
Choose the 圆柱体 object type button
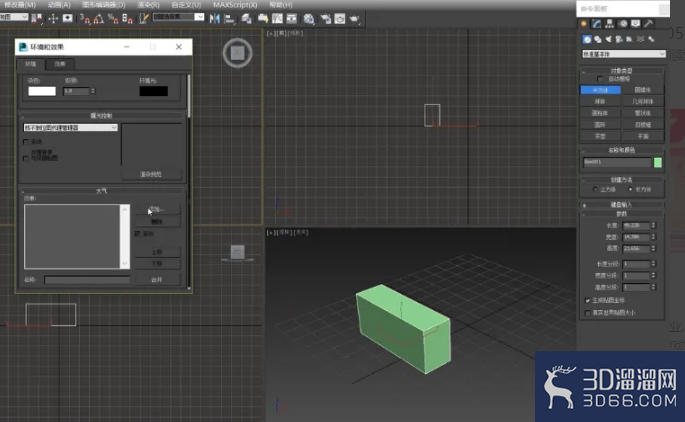600,113
